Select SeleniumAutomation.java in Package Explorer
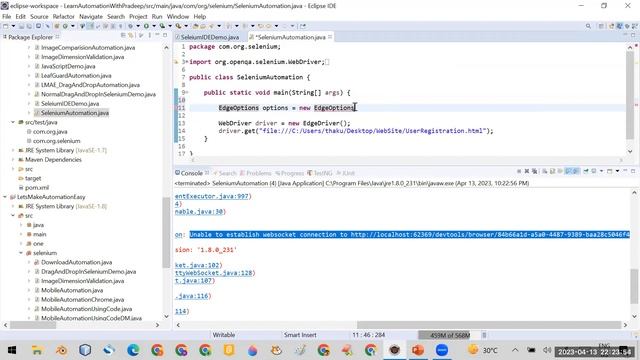The width and height of the screenshot is (640, 360). (x=75, y=113)
